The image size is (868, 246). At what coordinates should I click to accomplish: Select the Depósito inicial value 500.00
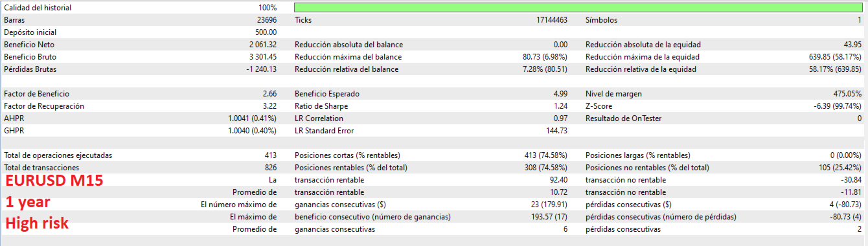pyautogui.click(x=266, y=32)
